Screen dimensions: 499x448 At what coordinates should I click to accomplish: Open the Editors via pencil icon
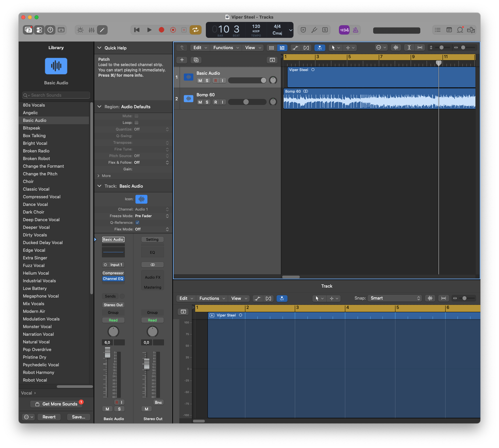[x=102, y=30]
